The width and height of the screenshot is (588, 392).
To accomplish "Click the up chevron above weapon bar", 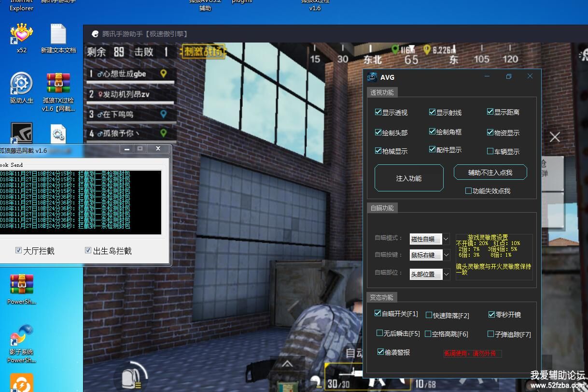I will pyautogui.click(x=287, y=363).
